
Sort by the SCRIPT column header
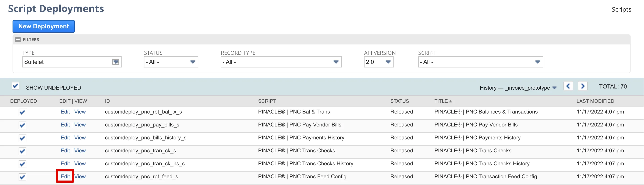pyautogui.click(x=267, y=101)
